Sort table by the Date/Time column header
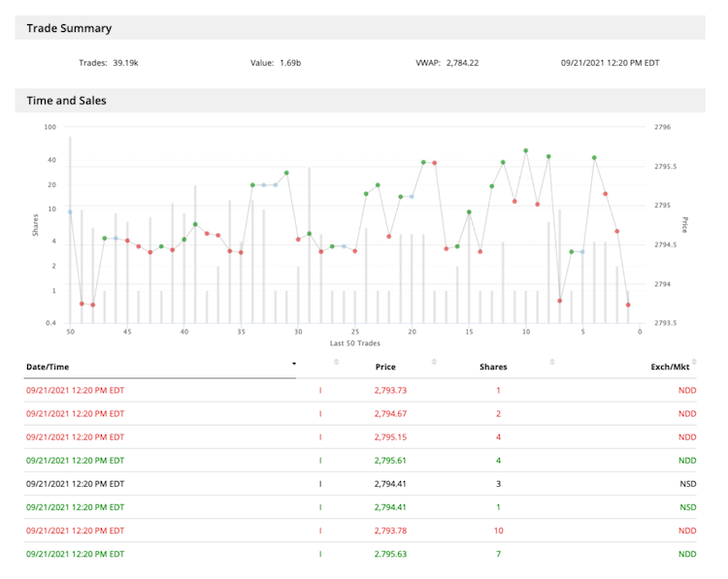The image size is (728, 579). tap(48, 368)
